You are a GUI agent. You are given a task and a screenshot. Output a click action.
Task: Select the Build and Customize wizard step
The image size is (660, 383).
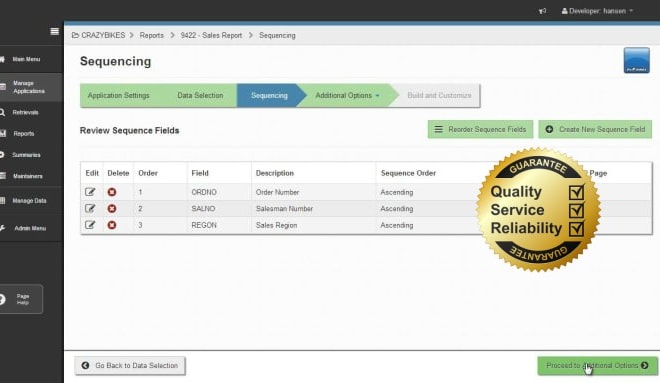[x=439, y=96]
